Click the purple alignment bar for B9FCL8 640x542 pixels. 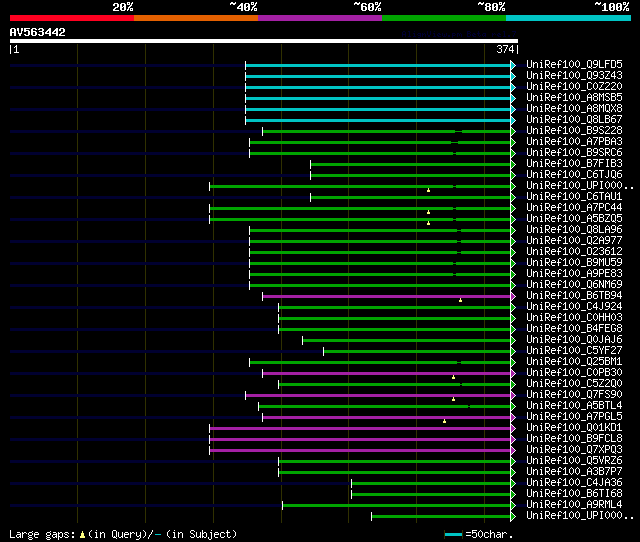tap(360, 440)
